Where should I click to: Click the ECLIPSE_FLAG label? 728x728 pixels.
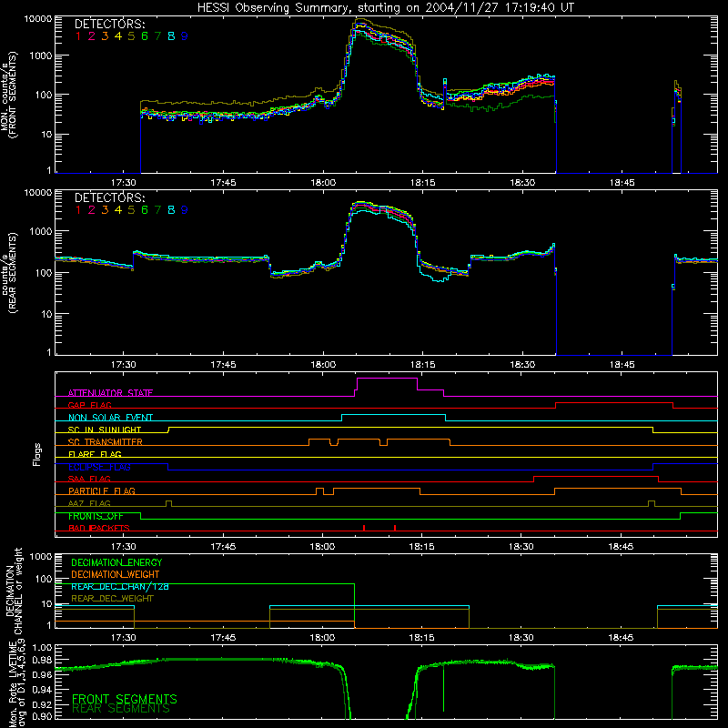[x=99, y=467]
